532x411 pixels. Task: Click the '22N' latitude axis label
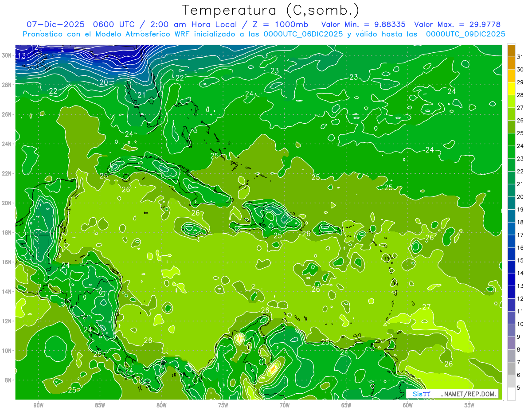(x=7, y=173)
